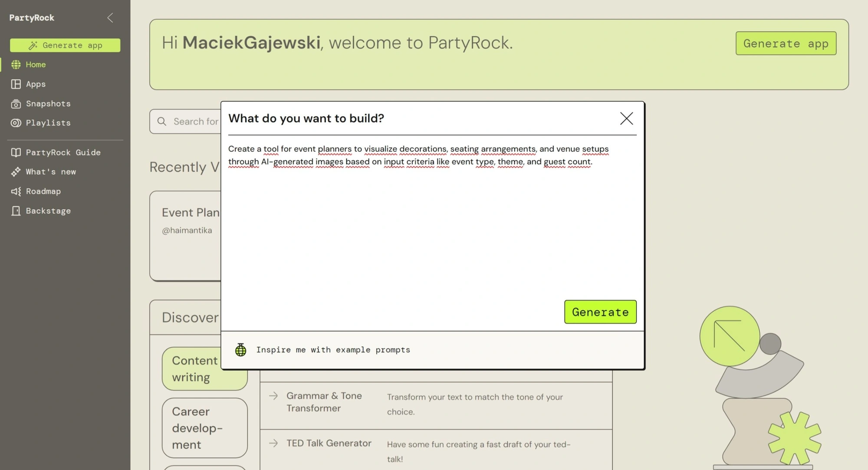The width and height of the screenshot is (868, 470).
Task: Select What's new in the sidebar
Action: (x=51, y=172)
